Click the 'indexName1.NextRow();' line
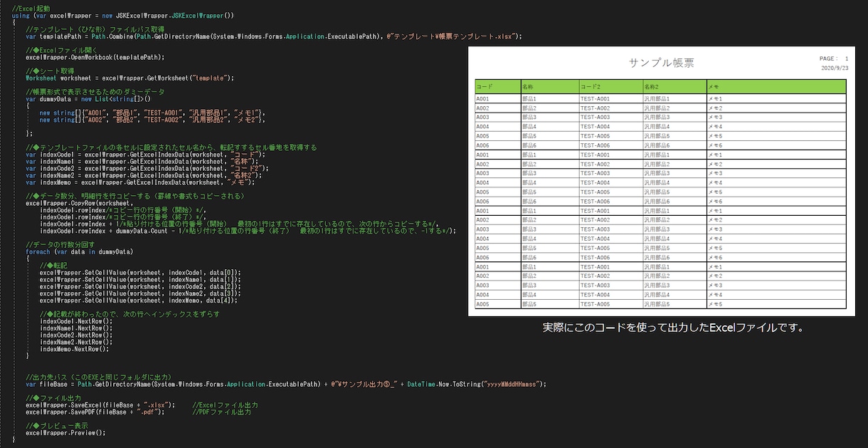Viewport: 868px width, 448px height. pyautogui.click(x=76, y=328)
